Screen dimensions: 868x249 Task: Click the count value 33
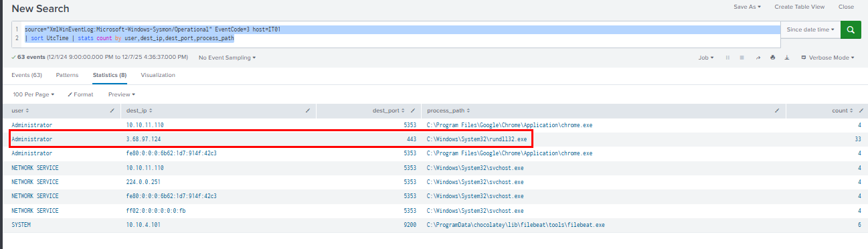pos(858,139)
